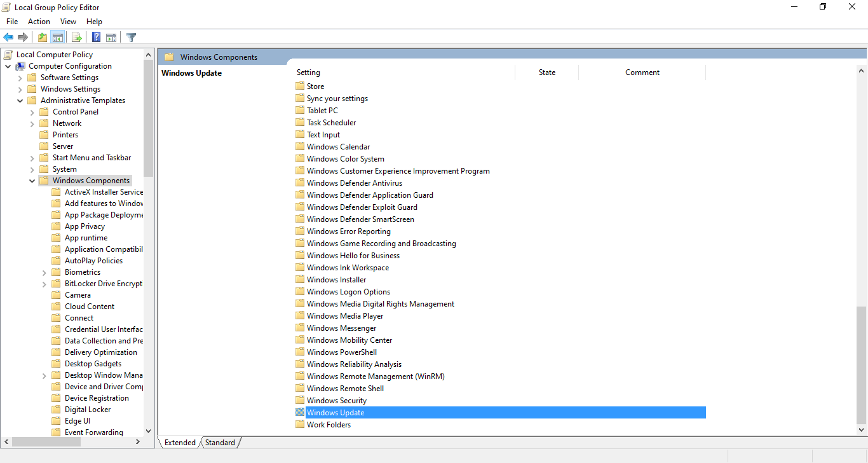The width and height of the screenshot is (868, 463).
Task: Click the folder icon beside Windows Remote Shell
Action: tap(300, 389)
